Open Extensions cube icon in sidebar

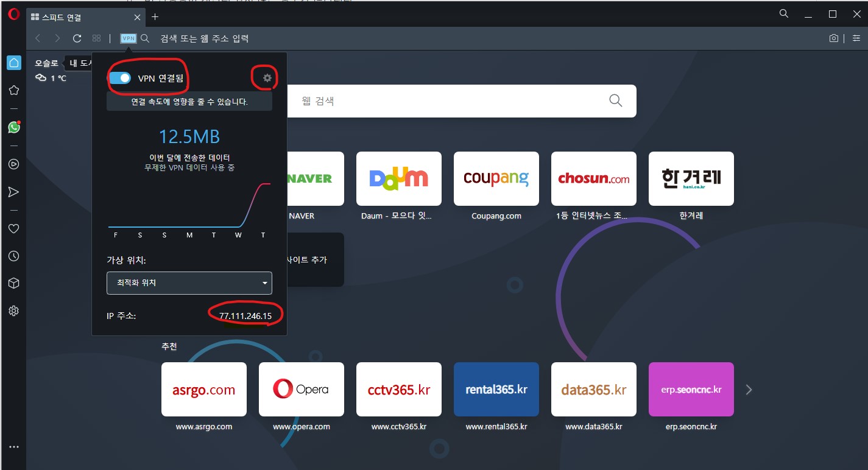[13, 284]
